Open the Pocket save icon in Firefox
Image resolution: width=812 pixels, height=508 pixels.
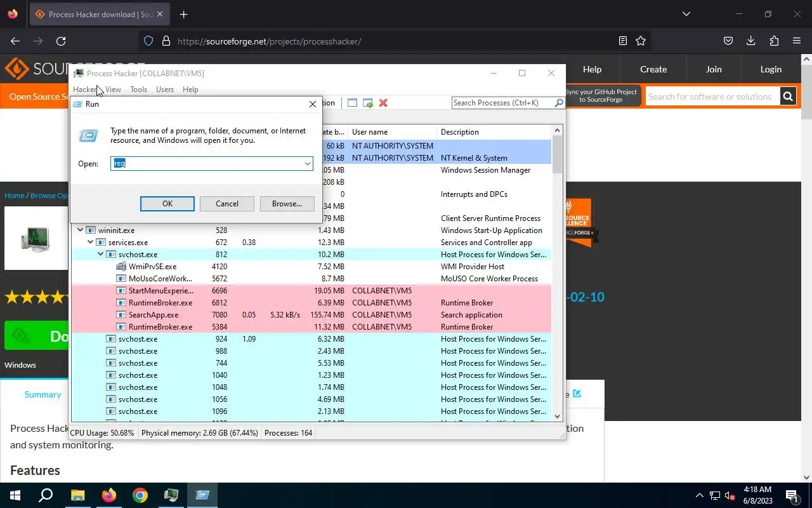[728, 41]
